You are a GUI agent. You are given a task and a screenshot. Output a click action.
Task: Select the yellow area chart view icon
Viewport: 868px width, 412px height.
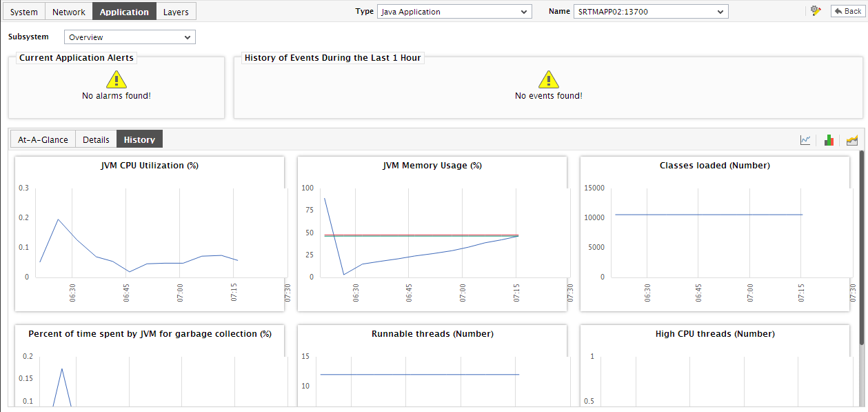pos(852,140)
